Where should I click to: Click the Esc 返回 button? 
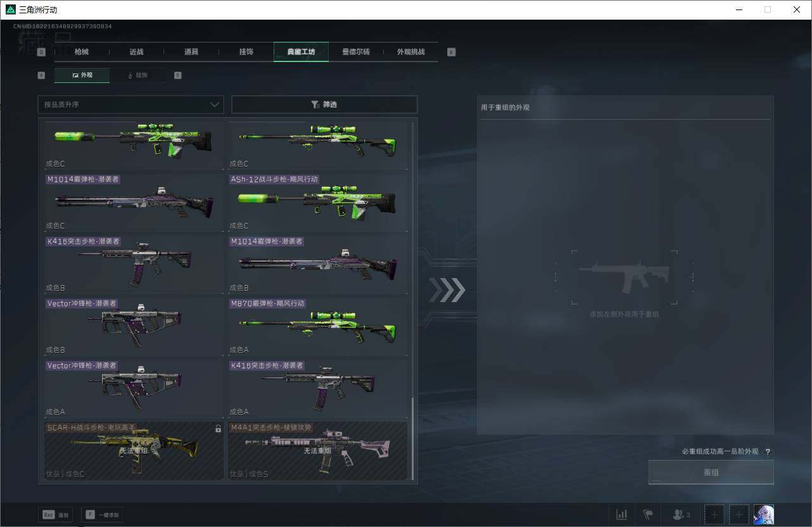click(x=56, y=515)
